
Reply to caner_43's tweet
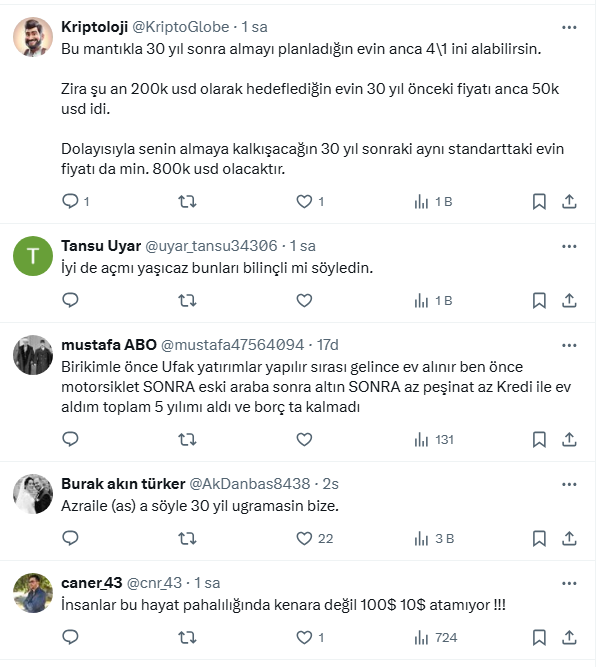point(70,637)
